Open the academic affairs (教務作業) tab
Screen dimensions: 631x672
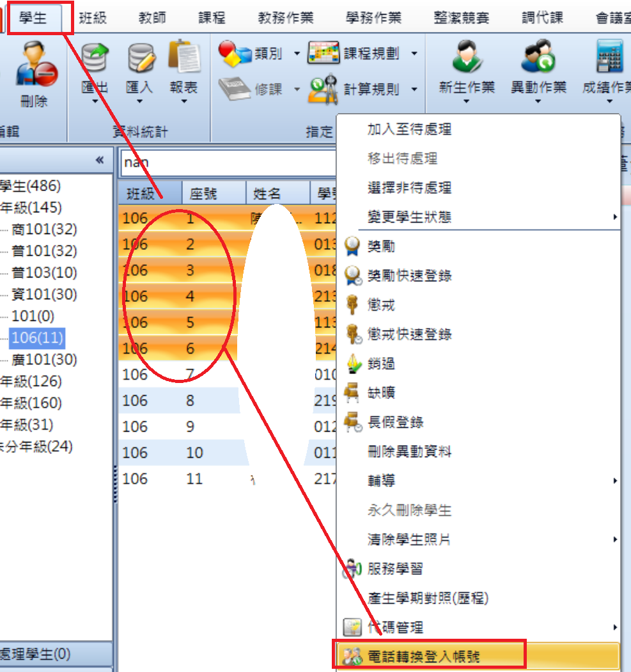(x=286, y=18)
